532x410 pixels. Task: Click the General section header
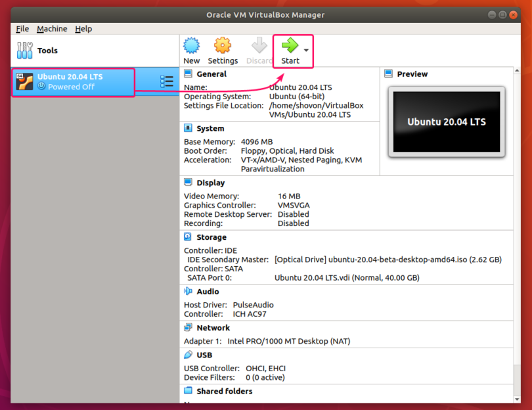pyautogui.click(x=211, y=74)
